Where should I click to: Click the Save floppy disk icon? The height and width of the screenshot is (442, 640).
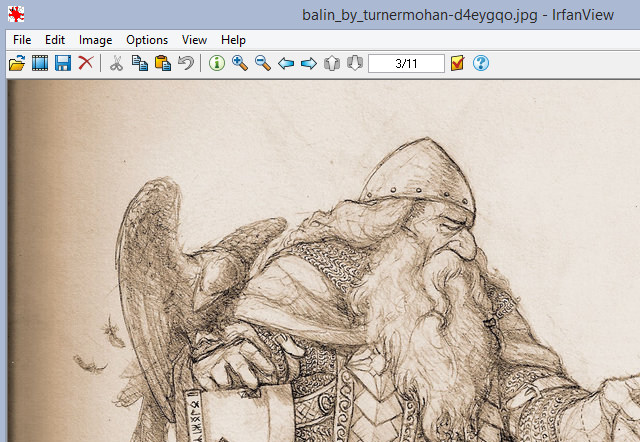(63, 63)
